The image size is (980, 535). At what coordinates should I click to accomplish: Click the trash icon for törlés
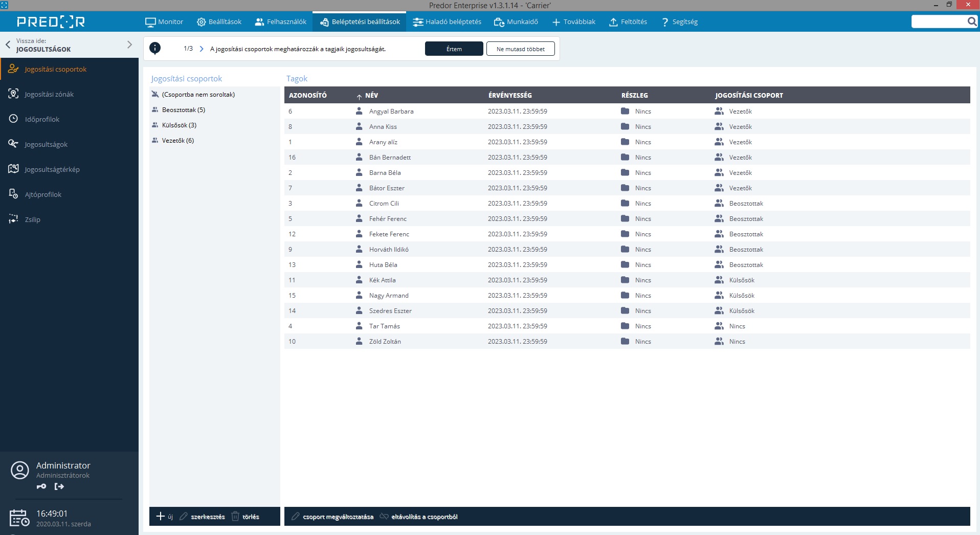click(235, 517)
